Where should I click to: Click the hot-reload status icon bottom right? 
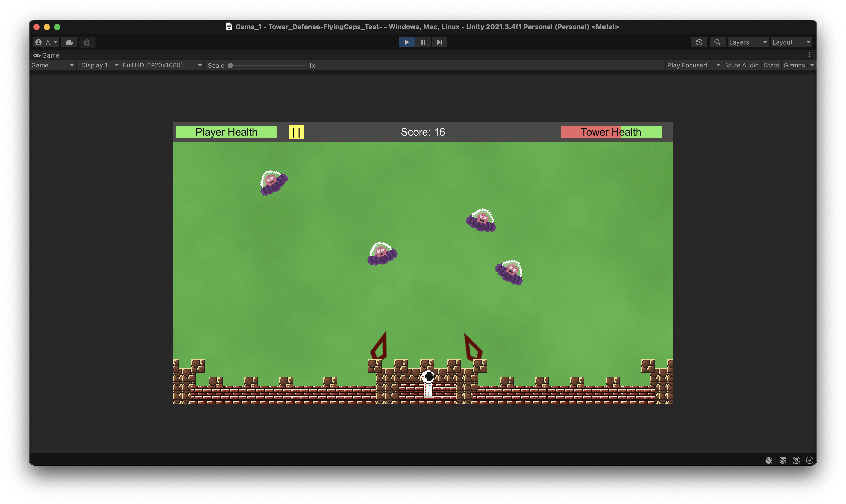pos(797,460)
